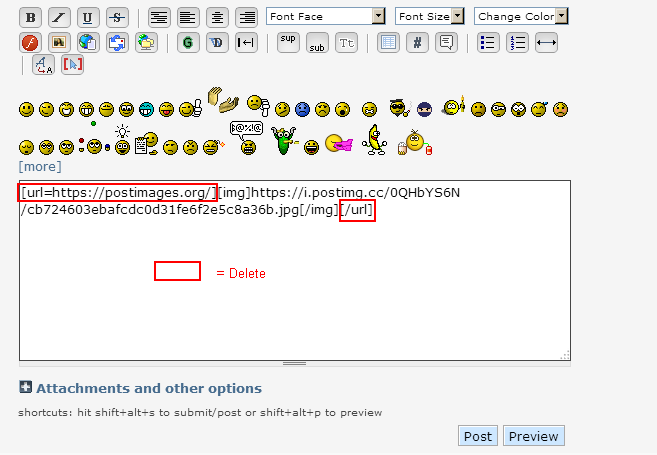Screen dimensions: 657x455
Task: Insert the notepad writing smiley
Action: (x=146, y=144)
